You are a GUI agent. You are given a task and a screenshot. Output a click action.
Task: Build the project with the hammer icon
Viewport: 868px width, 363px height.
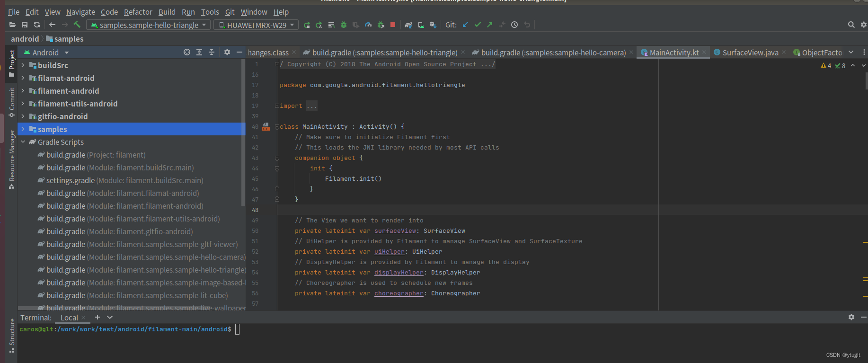click(x=77, y=25)
